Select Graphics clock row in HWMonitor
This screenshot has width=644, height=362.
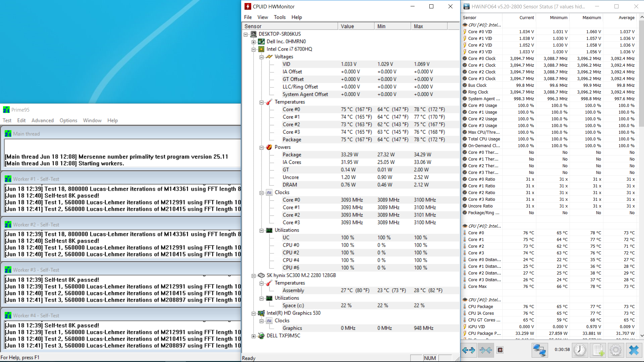tap(351, 328)
